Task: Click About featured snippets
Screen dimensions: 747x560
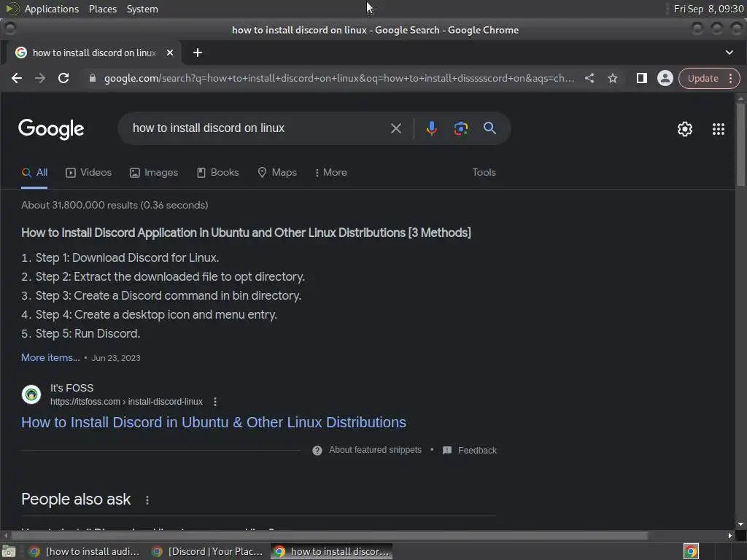Action: pos(375,450)
